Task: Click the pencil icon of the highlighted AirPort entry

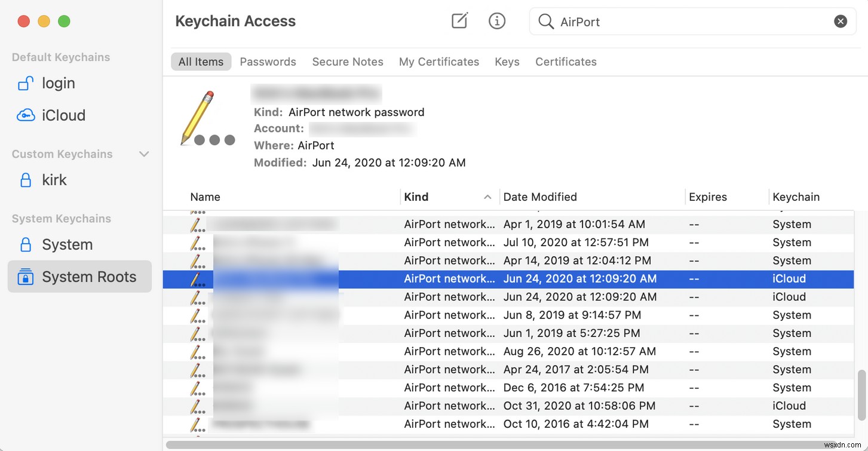Action: point(197,279)
